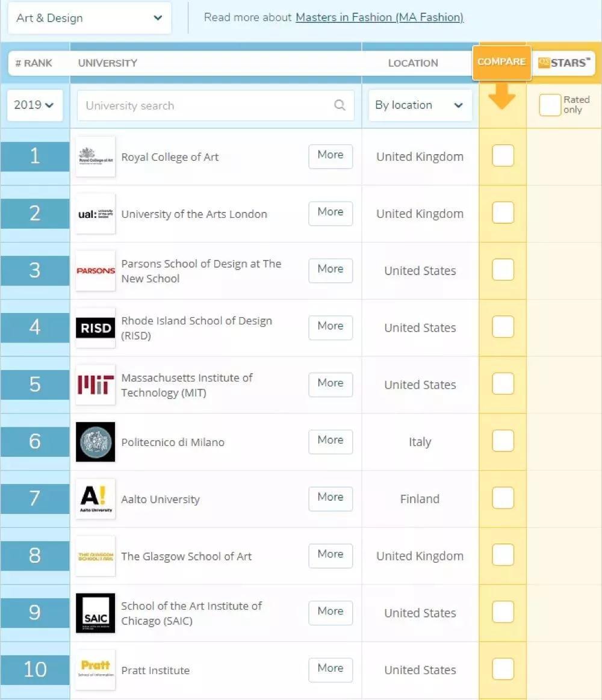Select Parsons School of Design compare checkbox

(x=503, y=270)
